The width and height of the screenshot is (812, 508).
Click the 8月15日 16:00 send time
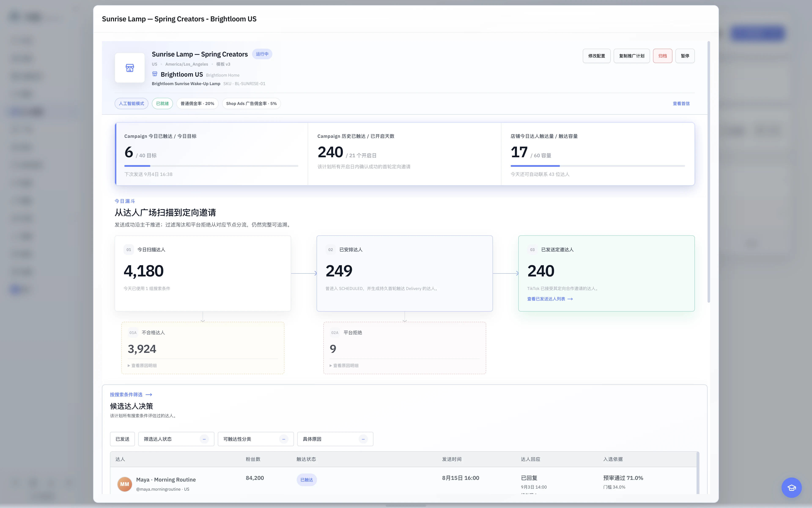460,478
